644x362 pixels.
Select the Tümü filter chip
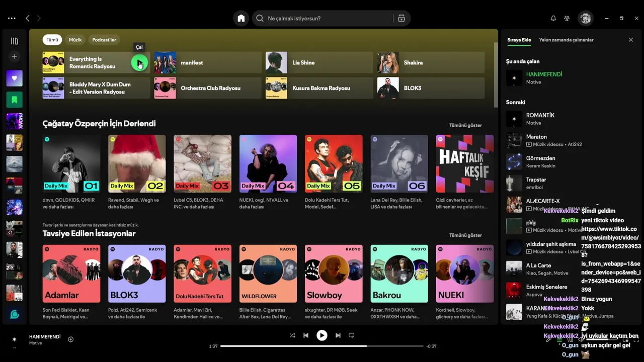52,40
